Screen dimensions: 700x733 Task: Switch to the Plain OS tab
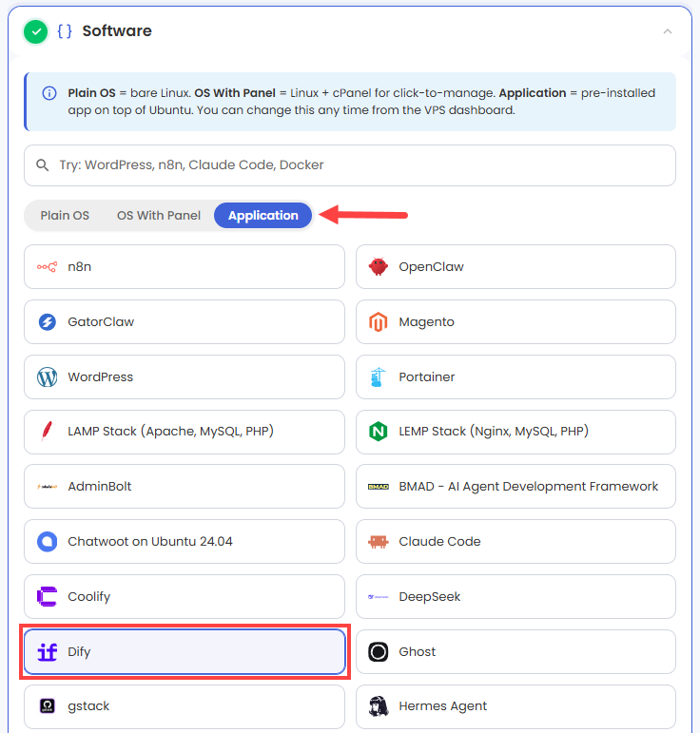[65, 216]
